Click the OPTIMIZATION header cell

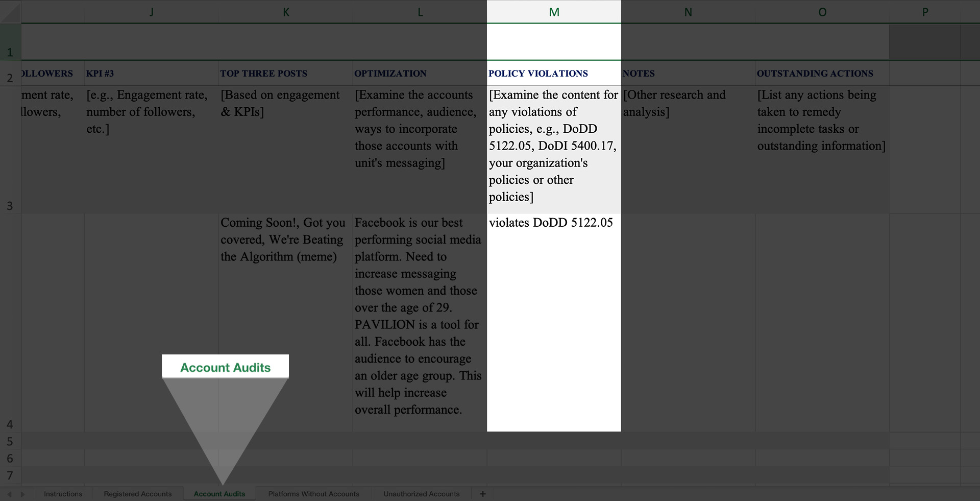[x=420, y=73]
